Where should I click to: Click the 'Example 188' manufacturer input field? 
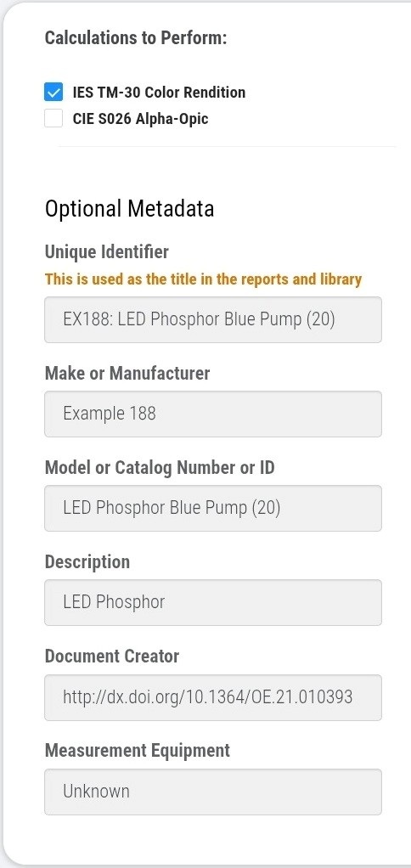pos(213,414)
